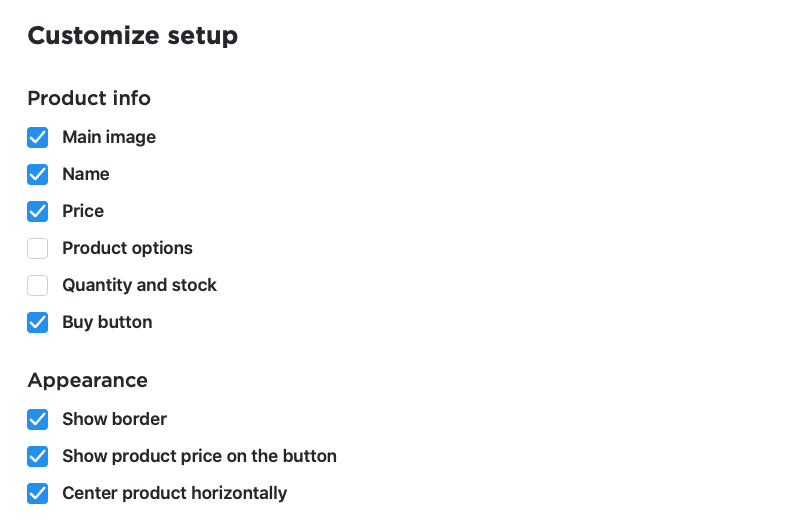
Task: Click the "Main image" label text
Action: pyautogui.click(x=109, y=137)
